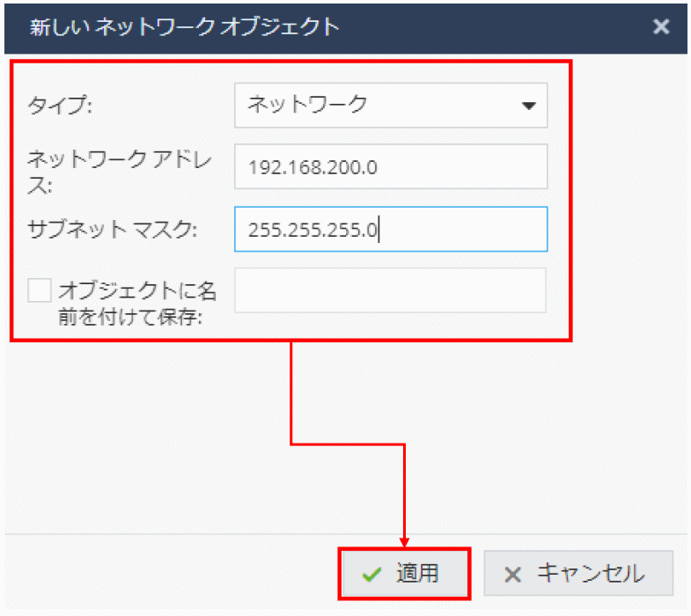Open the タイプ dropdown set to ネットワーク
Screen dimensions: 691x616
(390, 105)
